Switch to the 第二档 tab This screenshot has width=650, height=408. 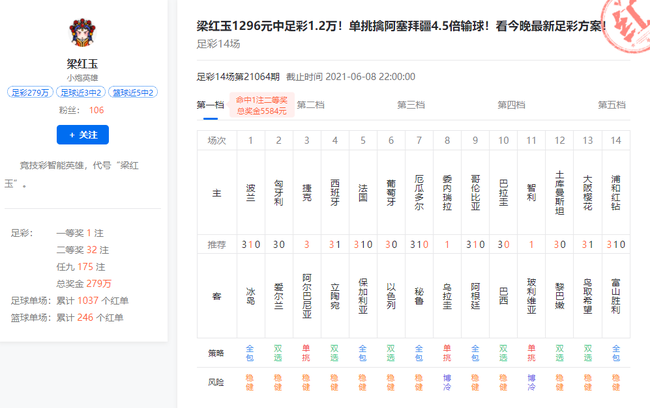(x=310, y=105)
